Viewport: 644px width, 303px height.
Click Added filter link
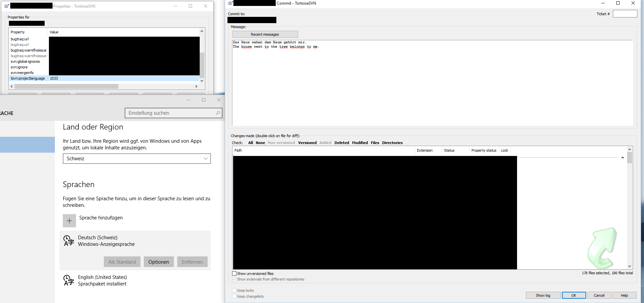325,143
